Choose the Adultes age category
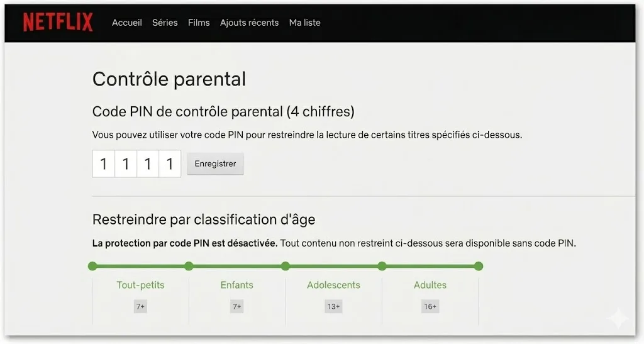The height and width of the screenshot is (344, 644). pyautogui.click(x=430, y=285)
